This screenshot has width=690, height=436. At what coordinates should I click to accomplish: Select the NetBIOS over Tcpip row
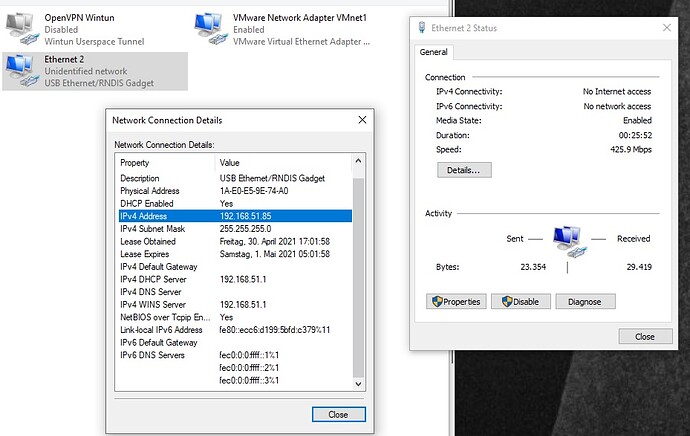pyautogui.click(x=235, y=317)
